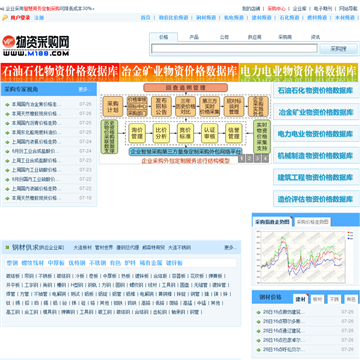Open 企业库 link in top bar
Screen dimensions: 360x360
300,9
